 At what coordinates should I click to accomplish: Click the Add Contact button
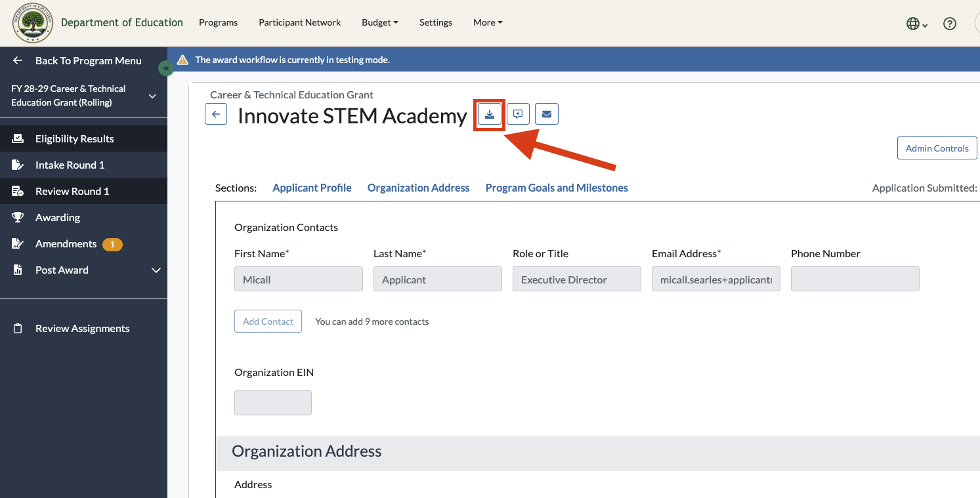pyautogui.click(x=268, y=322)
